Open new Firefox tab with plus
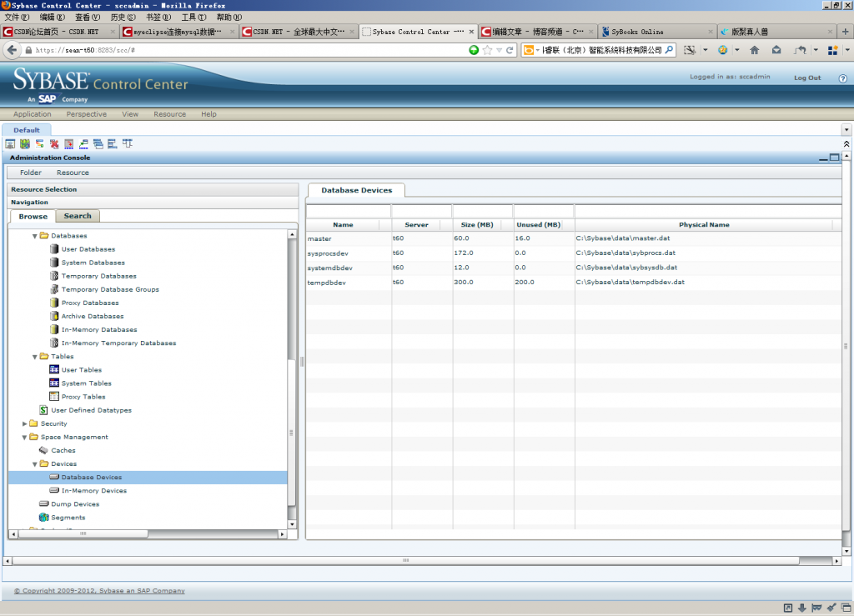This screenshot has height=616, width=854. click(846, 32)
